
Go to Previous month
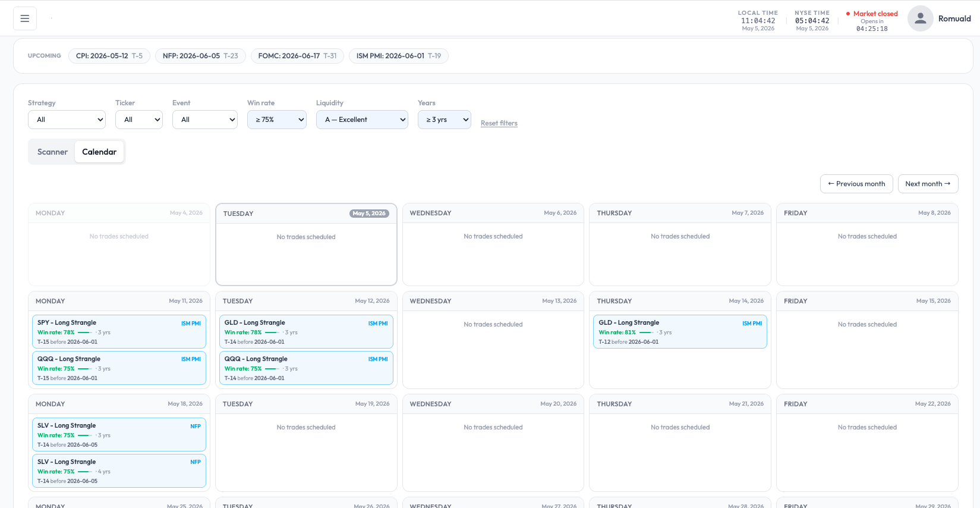[856, 184]
